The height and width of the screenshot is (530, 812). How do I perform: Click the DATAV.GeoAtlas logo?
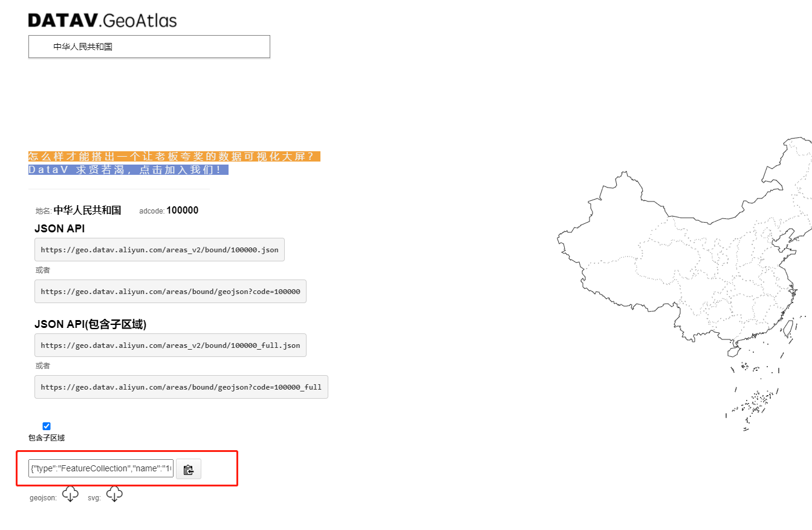pyautogui.click(x=102, y=20)
